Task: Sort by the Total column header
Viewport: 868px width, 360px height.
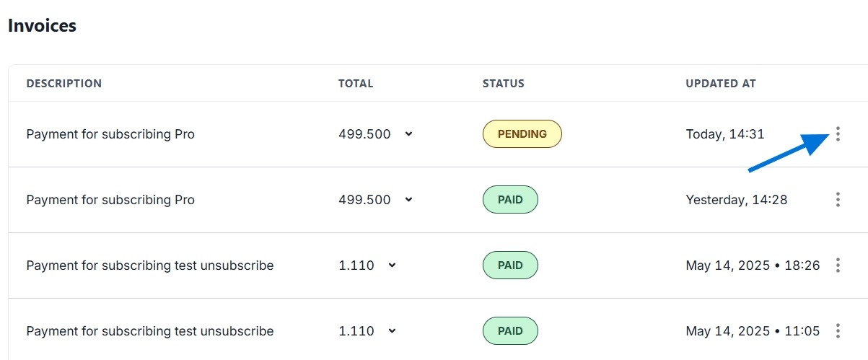Action: (x=356, y=84)
